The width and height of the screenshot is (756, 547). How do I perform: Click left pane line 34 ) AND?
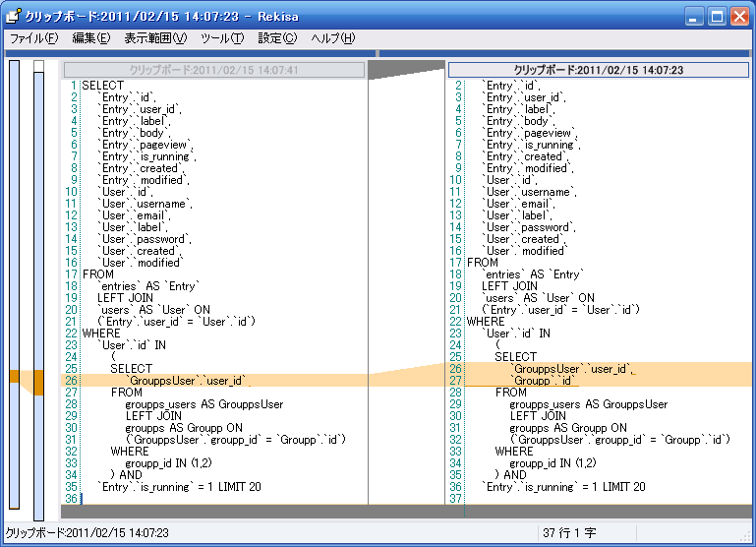126,475
